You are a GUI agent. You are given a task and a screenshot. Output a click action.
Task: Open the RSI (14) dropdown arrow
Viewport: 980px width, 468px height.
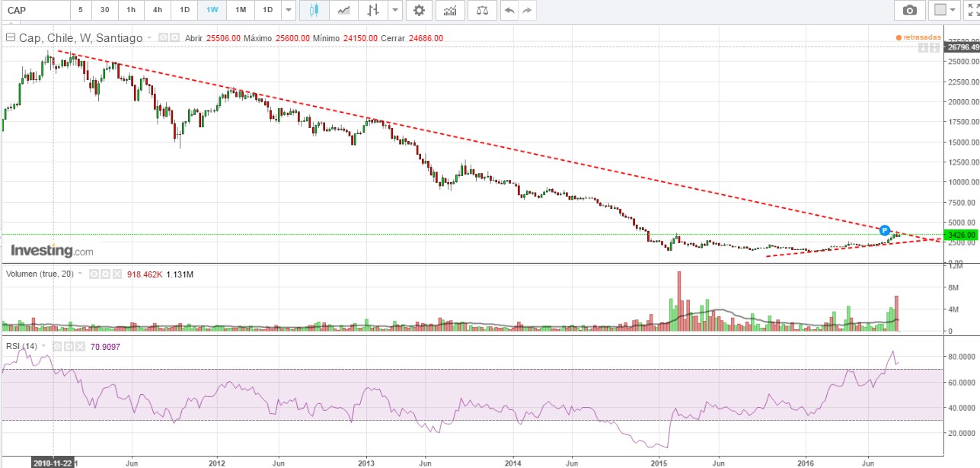(x=43, y=347)
